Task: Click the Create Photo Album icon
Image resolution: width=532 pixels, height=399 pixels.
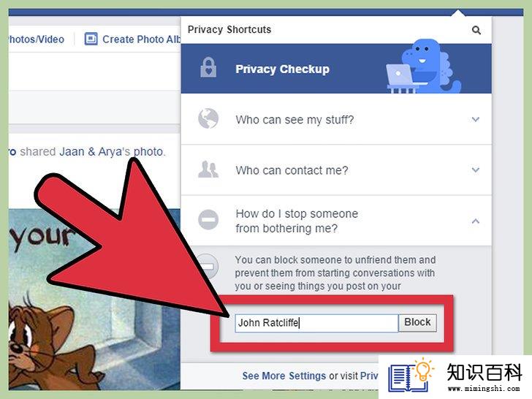Action: 91,39
